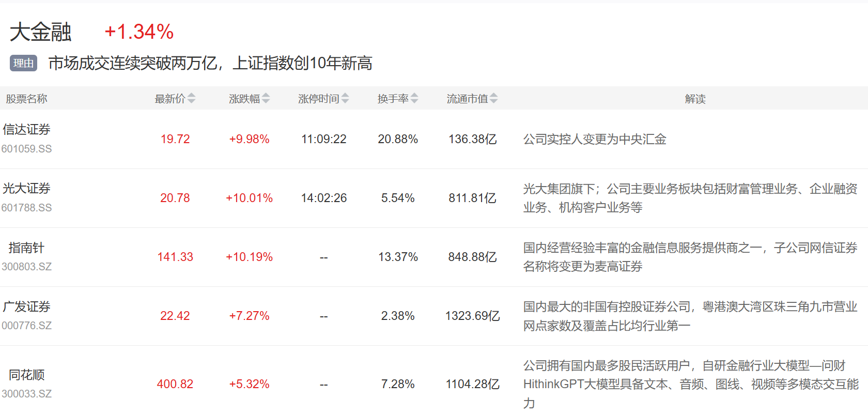The height and width of the screenshot is (414, 868).
Task: Sort by 最新价 column arrows
Action: (191, 98)
